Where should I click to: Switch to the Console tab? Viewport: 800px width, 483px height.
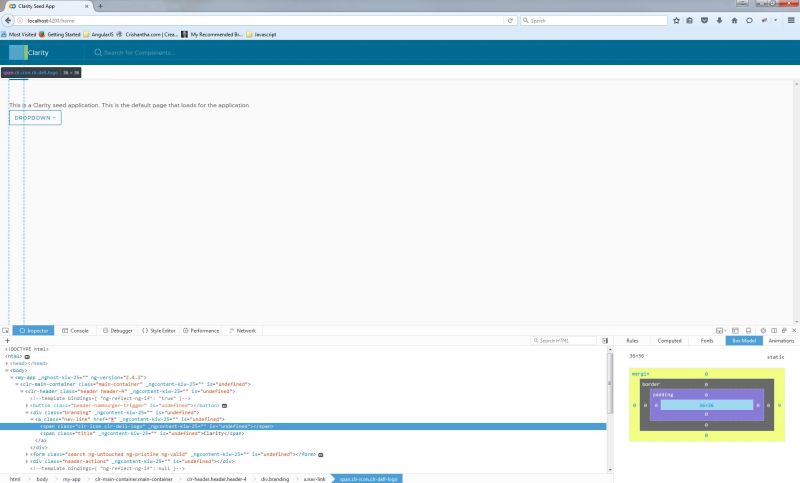pyautogui.click(x=76, y=331)
